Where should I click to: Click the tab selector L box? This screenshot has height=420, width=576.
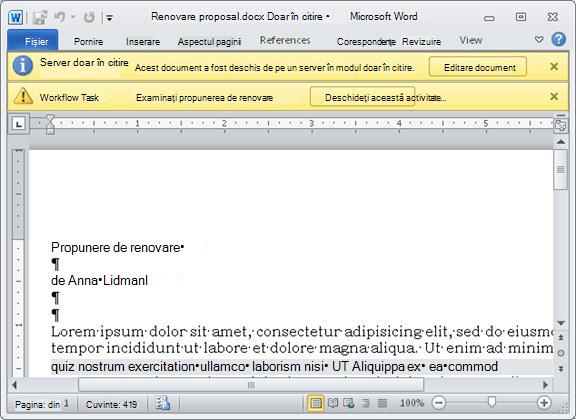(19, 124)
